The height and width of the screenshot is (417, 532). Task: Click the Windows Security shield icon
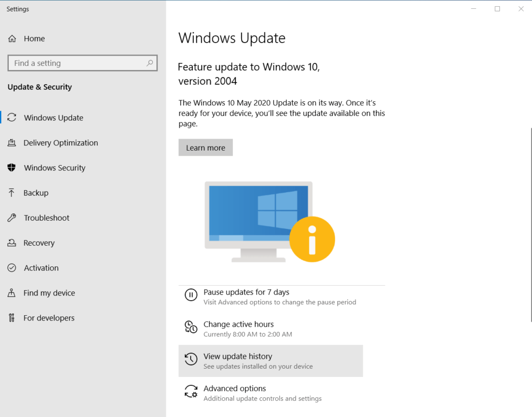click(13, 168)
